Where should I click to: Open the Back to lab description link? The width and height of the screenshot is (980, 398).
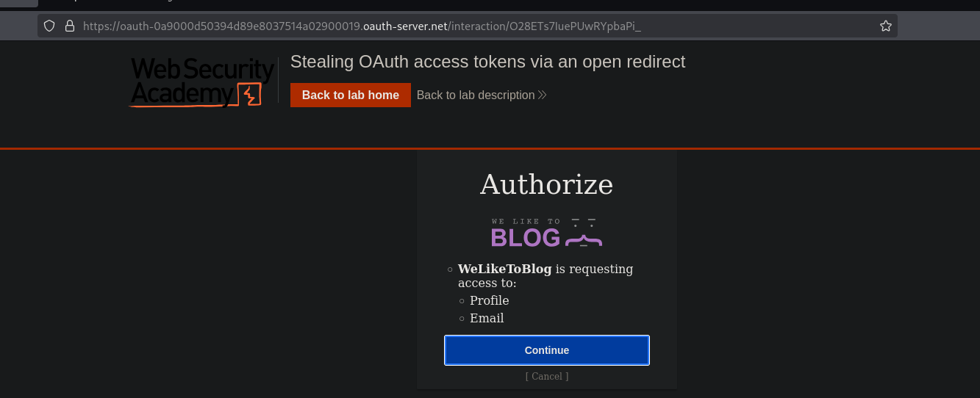tap(476, 95)
